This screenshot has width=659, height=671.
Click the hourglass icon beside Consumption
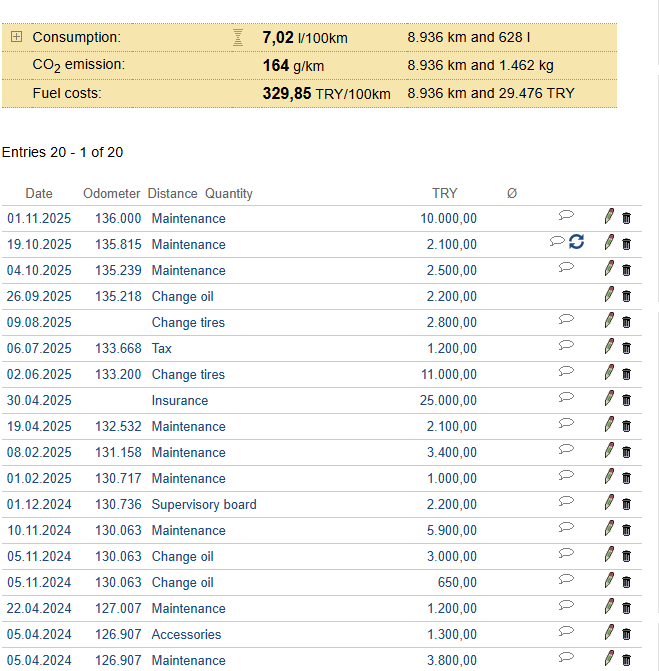pyautogui.click(x=238, y=38)
